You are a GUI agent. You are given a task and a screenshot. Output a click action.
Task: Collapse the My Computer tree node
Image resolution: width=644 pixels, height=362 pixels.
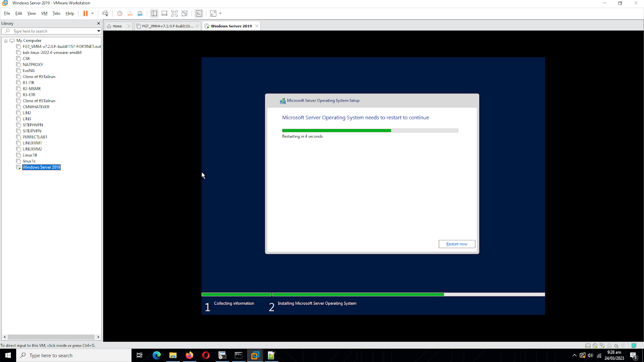click(6, 41)
